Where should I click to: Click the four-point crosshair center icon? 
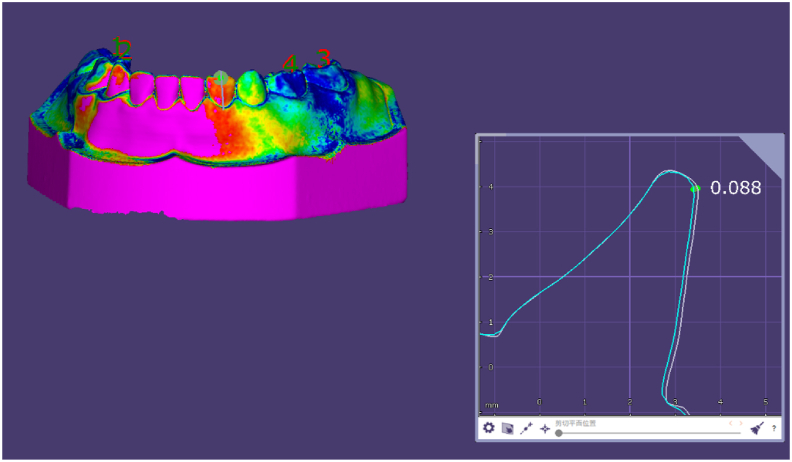click(544, 429)
